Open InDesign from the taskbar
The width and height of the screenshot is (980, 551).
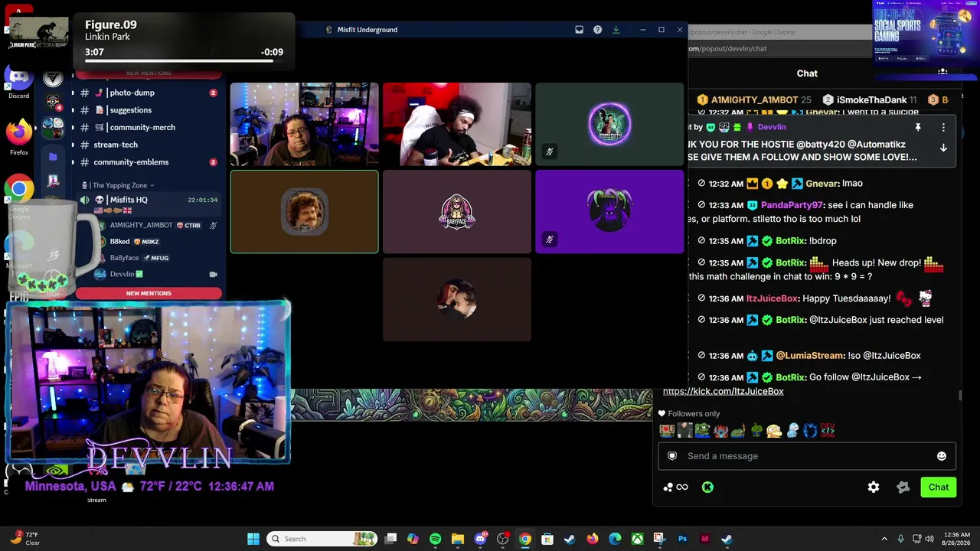coord(704,539)
